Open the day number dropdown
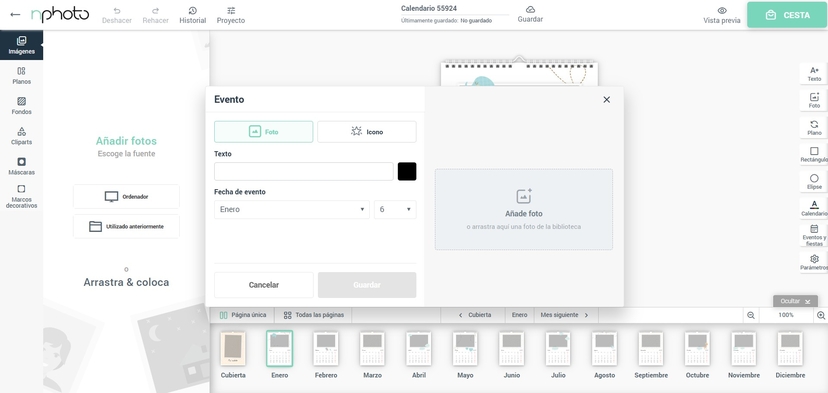The image size is (828, 393). click(395, 209)
